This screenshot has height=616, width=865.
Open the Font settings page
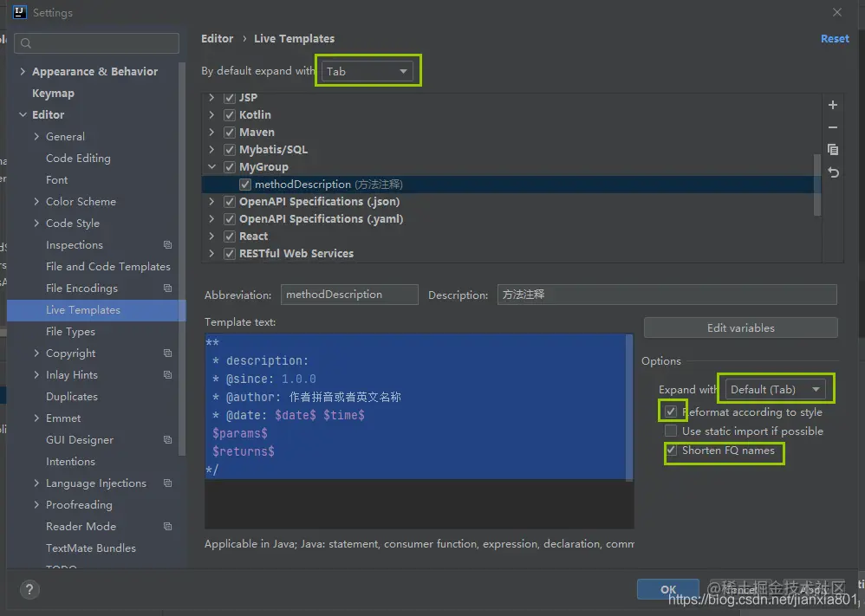point(57,180)
